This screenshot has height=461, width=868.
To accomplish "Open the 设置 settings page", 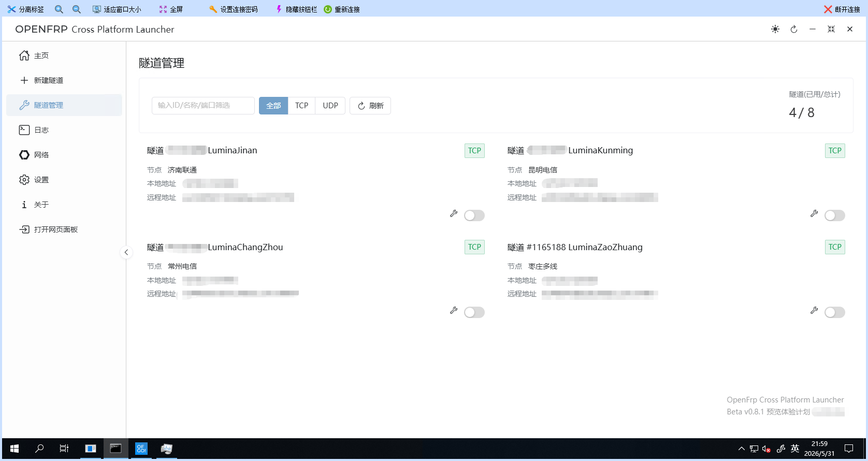I will pos(64,180).
